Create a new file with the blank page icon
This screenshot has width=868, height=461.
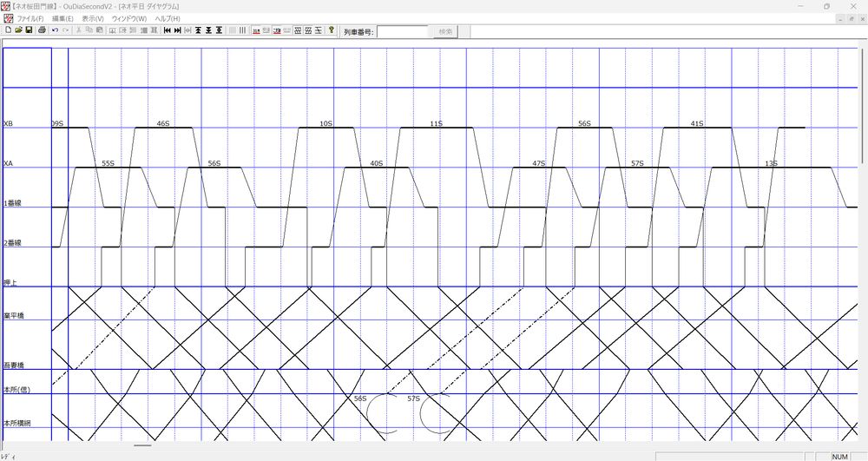9,30
